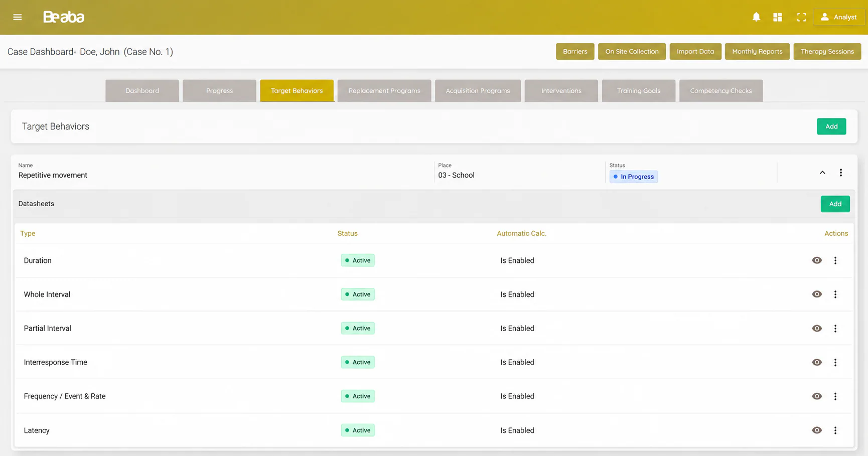868x456 pixels.
Task: Switch to the Progress tab
Action: [219, 91]
